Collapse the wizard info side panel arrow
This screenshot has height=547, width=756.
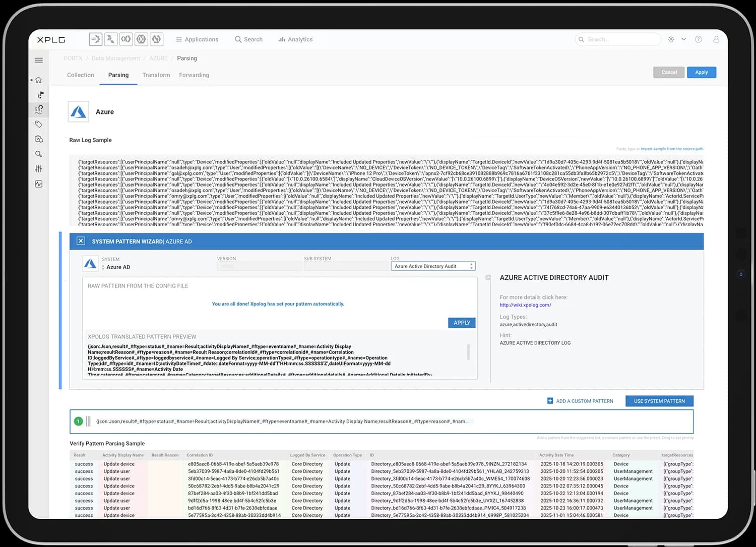point(488,278)
